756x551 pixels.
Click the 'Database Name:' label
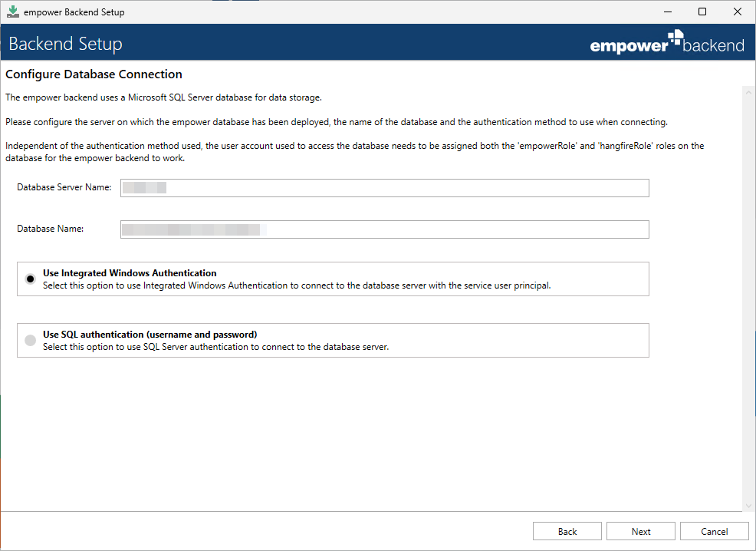point(50,229)
